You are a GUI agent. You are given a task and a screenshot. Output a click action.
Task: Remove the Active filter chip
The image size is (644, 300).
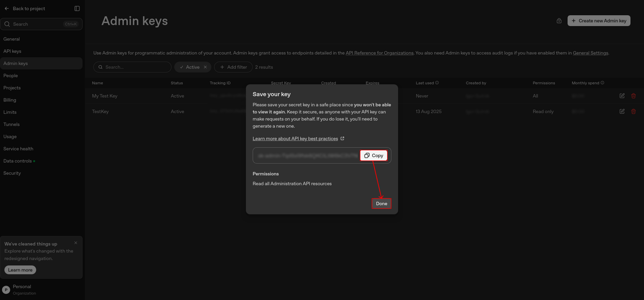(205, 67)
